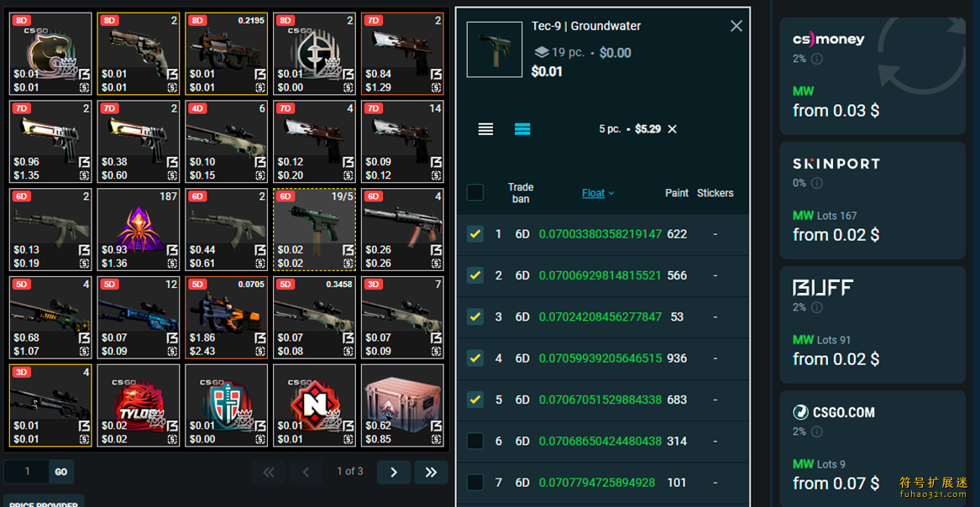This screenshot has width=980, height=507.
Task: Select the red N logo sticker
Action: (x=314, y=405)
